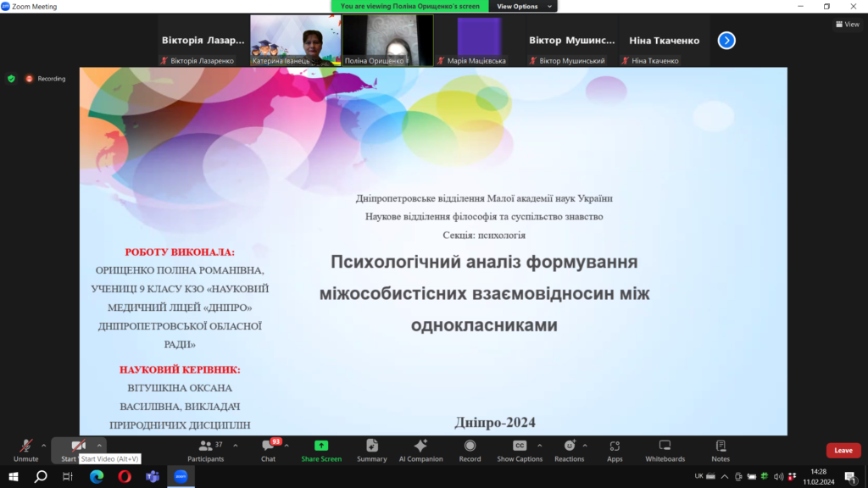Unmute the microphone
The height and width of the screenshot is (488, 868).
click(25, 451)
